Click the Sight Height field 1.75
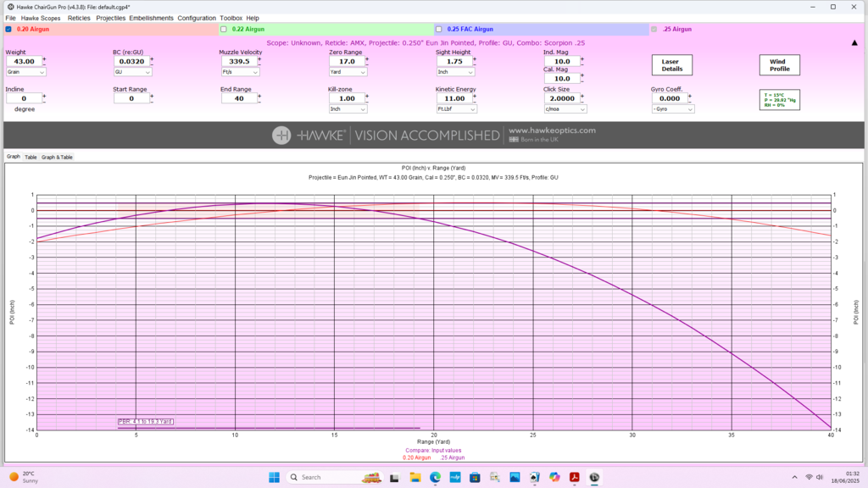Viewport: 868px width, 488px height. click(454, 61)
